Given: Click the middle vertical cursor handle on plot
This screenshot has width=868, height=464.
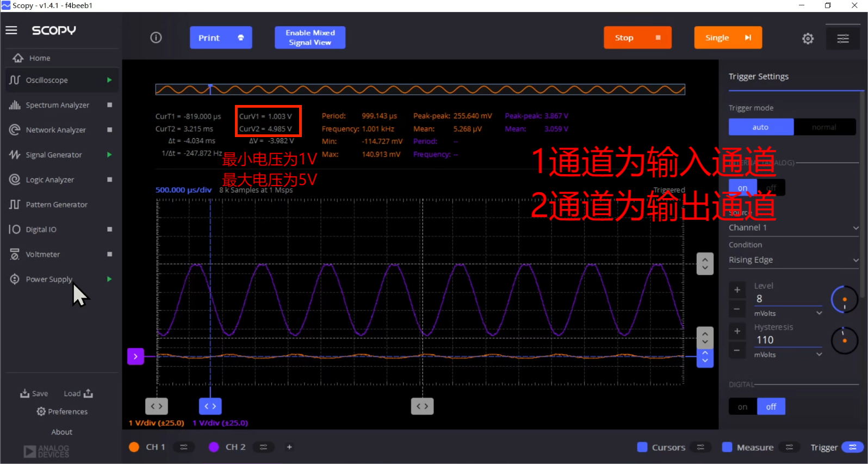Looking at the screenshot, I should 705,338.
